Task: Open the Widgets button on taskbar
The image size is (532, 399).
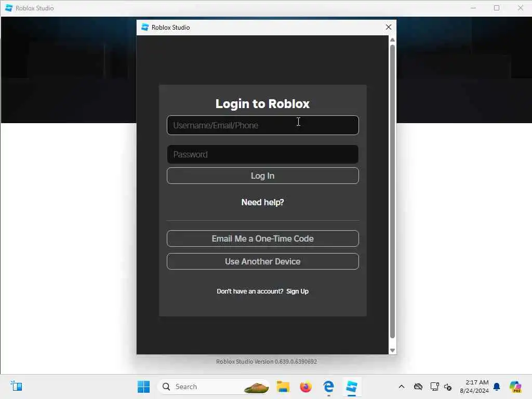Action: [16, 386]
